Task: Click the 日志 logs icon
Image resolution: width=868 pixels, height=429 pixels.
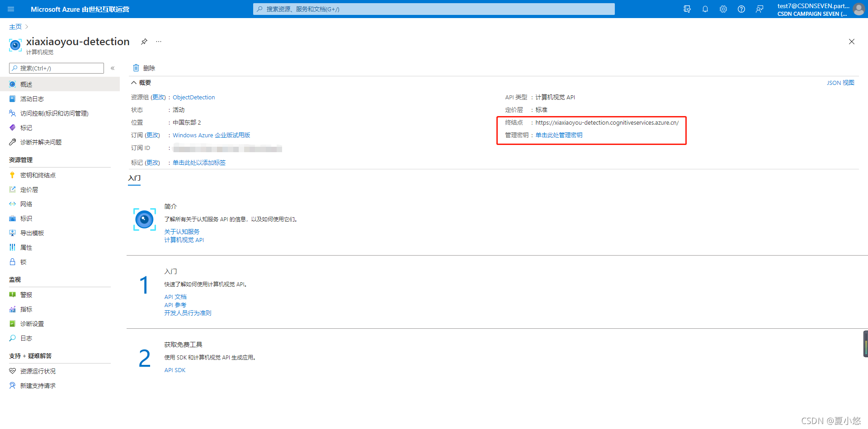Action: point(12,338)
